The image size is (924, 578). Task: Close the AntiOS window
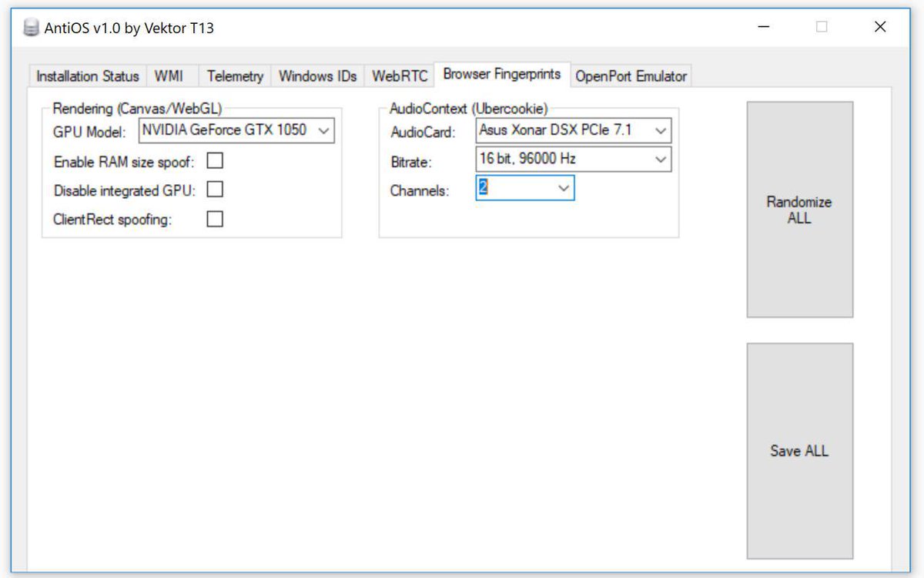tap(880, 27)
